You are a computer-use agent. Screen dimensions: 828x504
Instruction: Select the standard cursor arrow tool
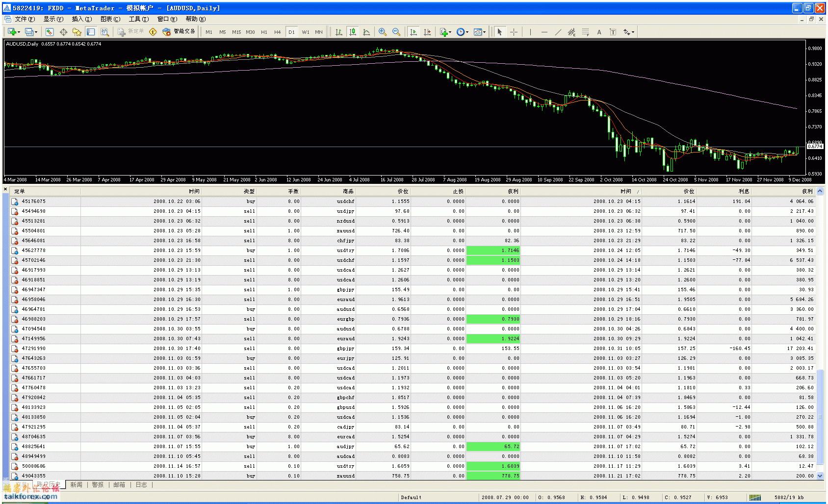click(x=499, y=32)
